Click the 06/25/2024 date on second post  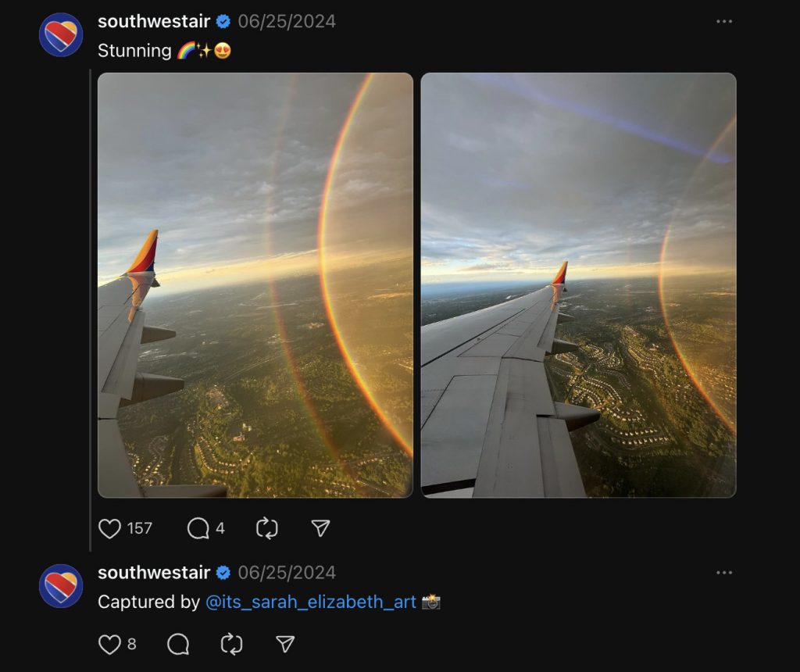click(287, 573)
